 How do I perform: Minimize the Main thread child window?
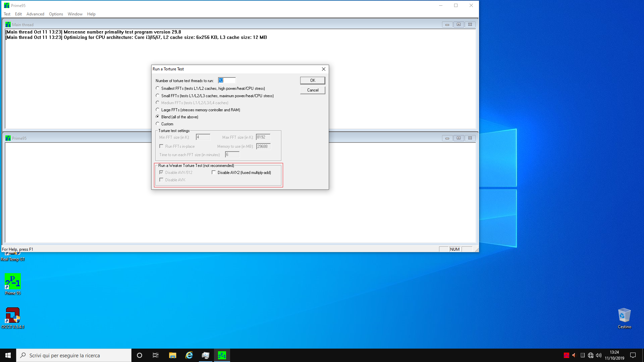click(x=447, y=24)
